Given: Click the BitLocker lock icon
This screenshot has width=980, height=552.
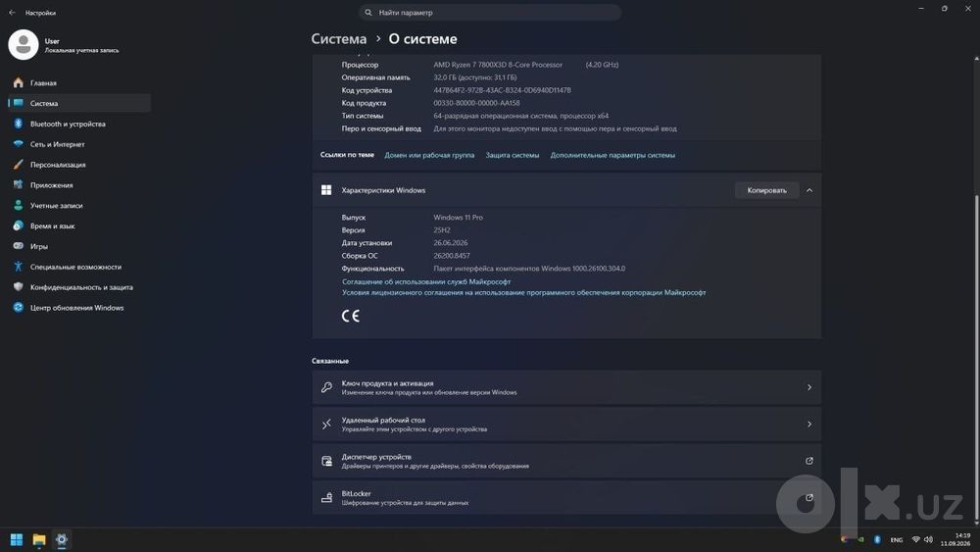Looking at the screenshot, I should tap(326, 498).
